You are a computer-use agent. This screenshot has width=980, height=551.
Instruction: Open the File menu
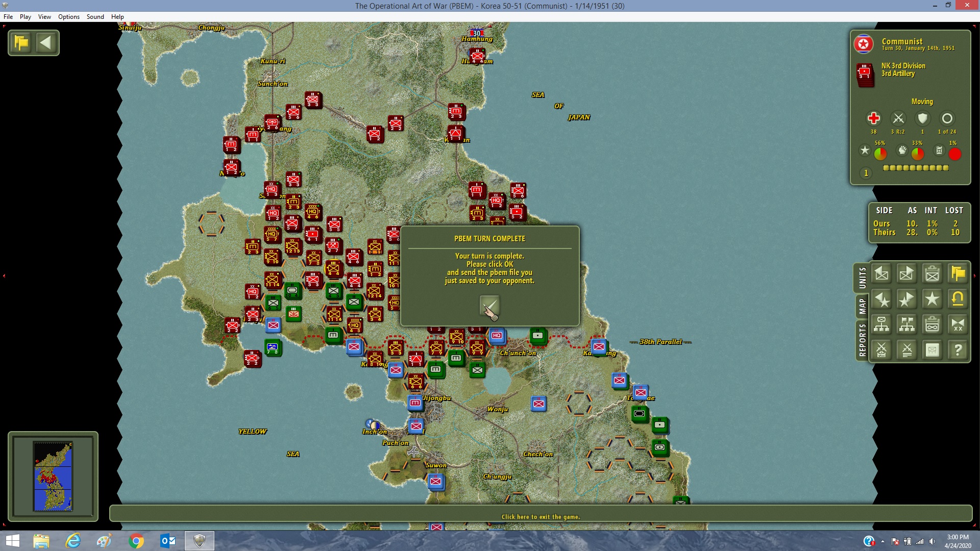(8, 17)
